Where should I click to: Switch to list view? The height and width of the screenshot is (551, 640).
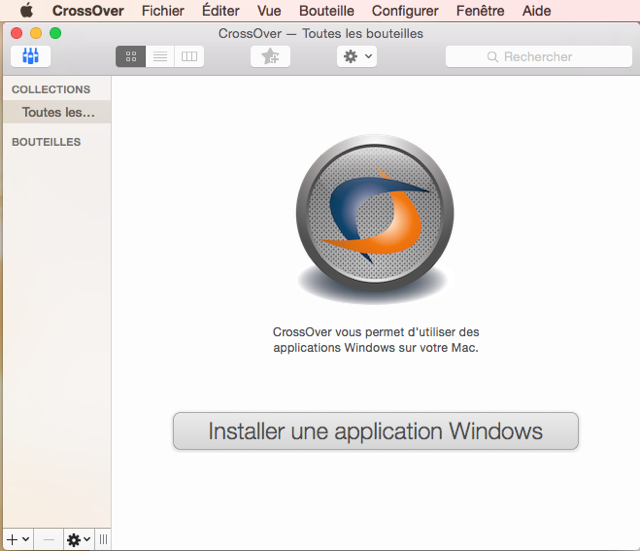(x=160, y=56)
